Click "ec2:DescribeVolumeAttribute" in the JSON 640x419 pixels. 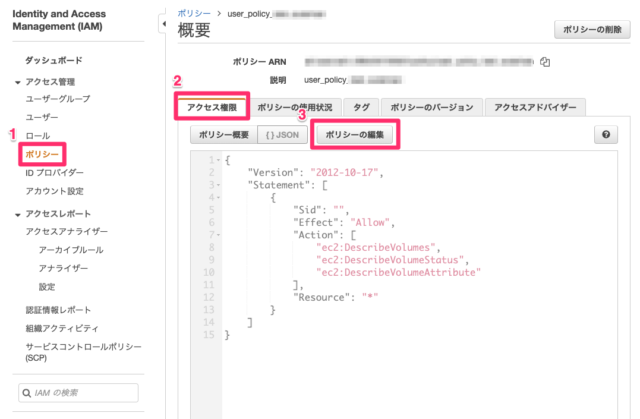pos(398,273)
